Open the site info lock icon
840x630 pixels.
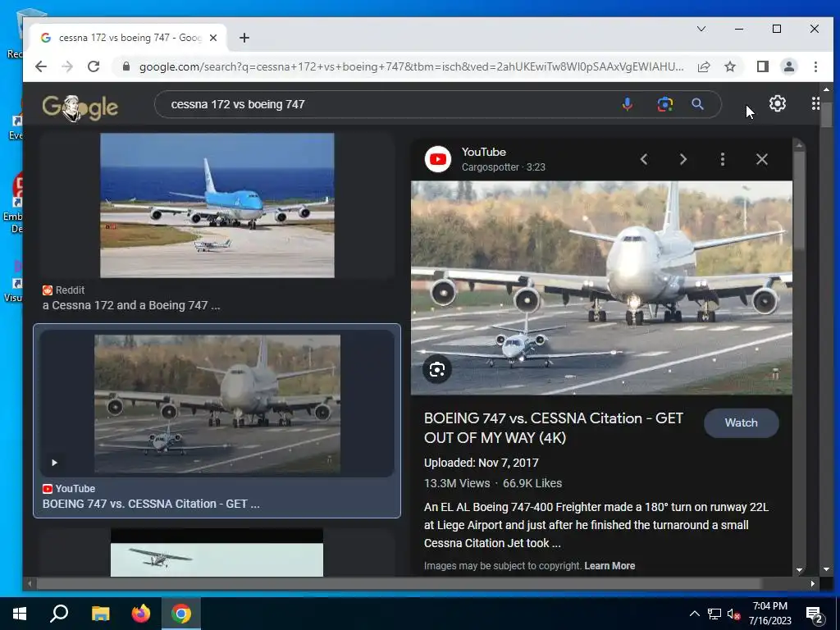click(x=126, y=66)
